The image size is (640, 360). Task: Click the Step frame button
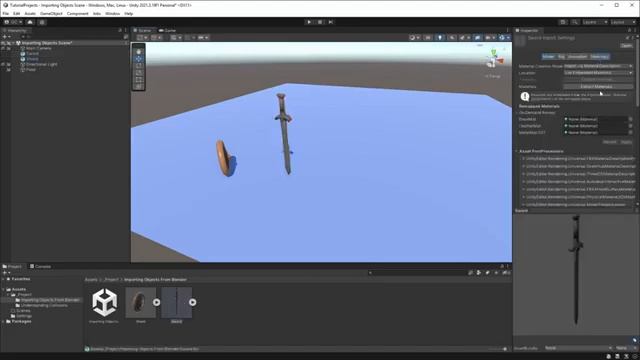point(331,22)
